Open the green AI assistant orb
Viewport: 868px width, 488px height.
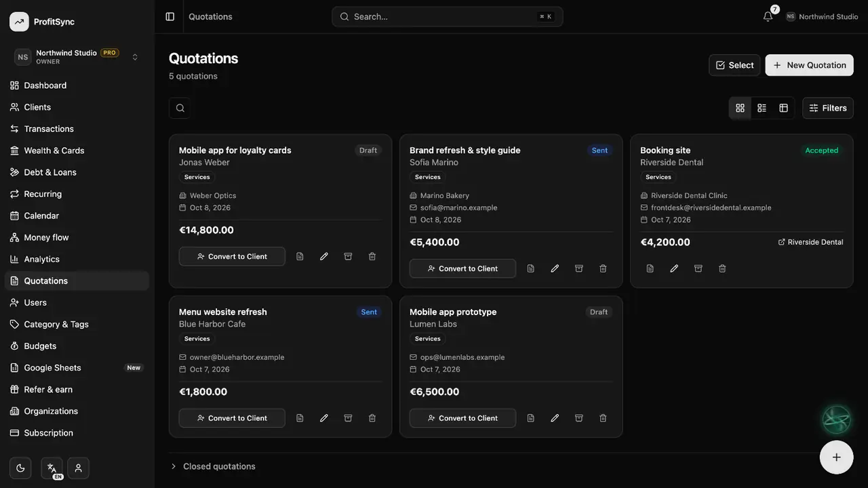coord(836,420)
